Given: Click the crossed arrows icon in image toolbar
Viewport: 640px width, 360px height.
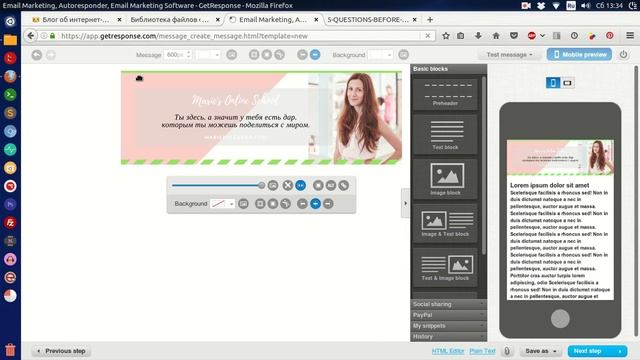Looking at the screenshot, I should (x=288, y=185).
